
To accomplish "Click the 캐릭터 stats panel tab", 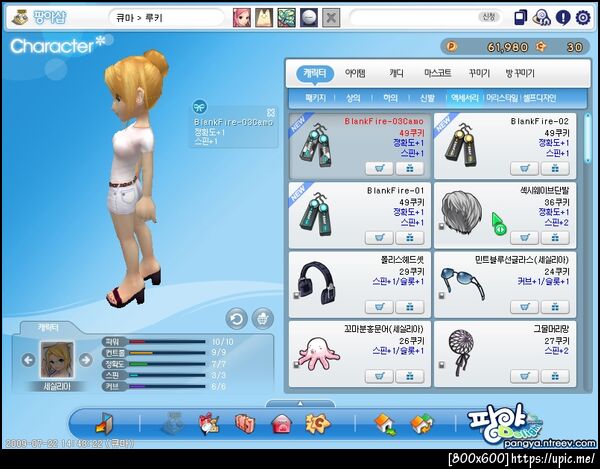I will [x=47, y=327].
